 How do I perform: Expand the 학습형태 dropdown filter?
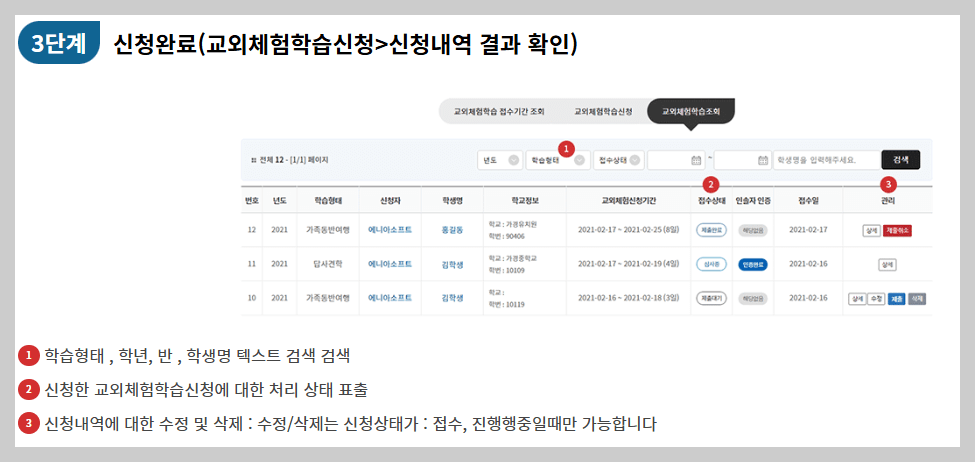point(558,160)
